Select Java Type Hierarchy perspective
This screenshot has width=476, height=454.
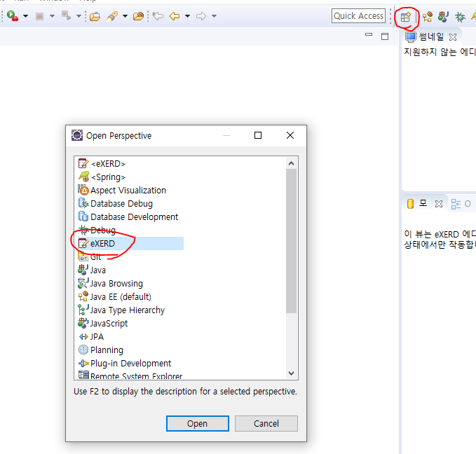coord(121,310)
